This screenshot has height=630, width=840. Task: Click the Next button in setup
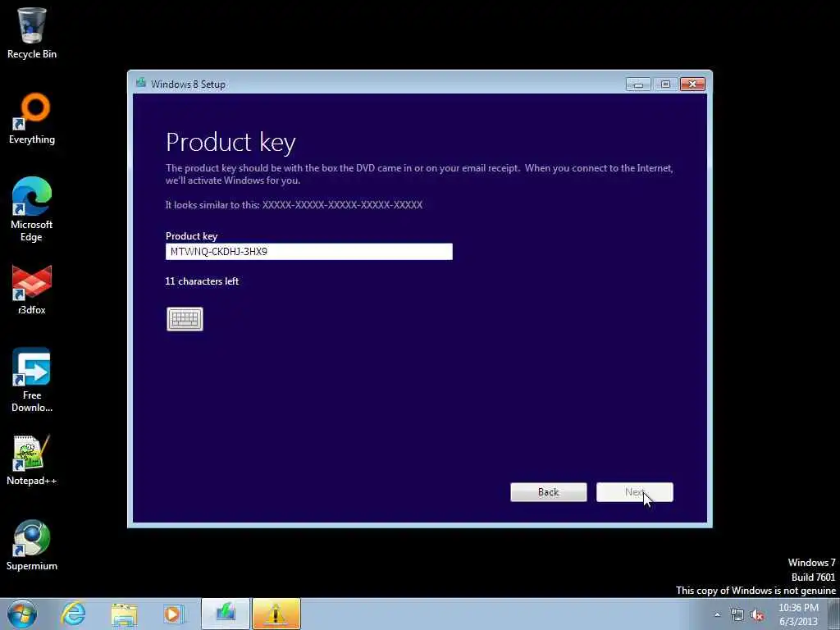[635, 492]
